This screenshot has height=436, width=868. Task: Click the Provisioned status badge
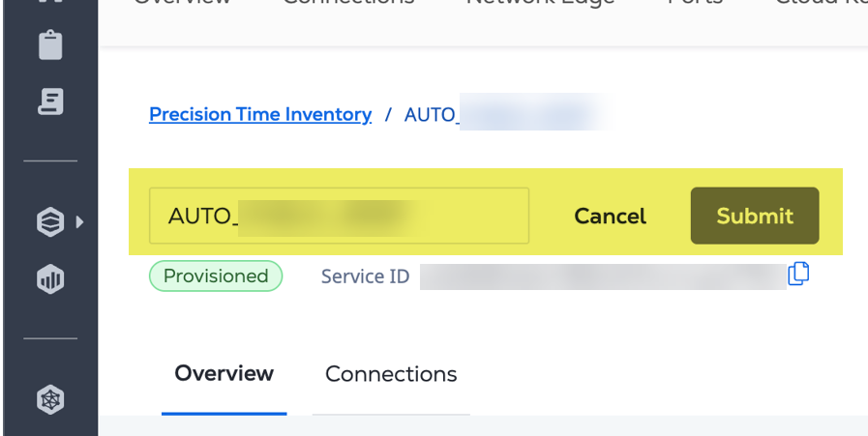(x=216, y=276)
